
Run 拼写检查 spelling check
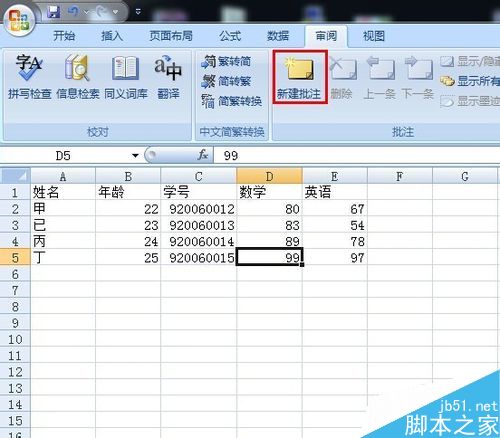pos(30,77)
